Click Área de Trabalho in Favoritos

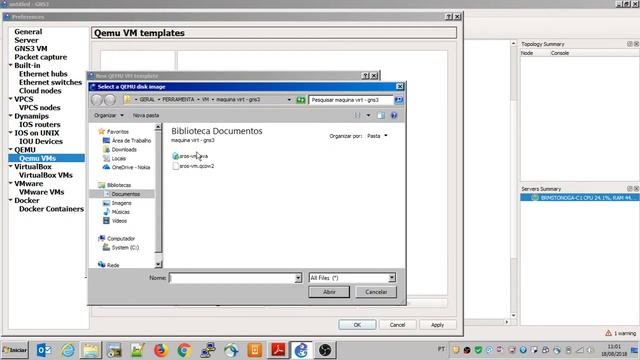[127, 140]
